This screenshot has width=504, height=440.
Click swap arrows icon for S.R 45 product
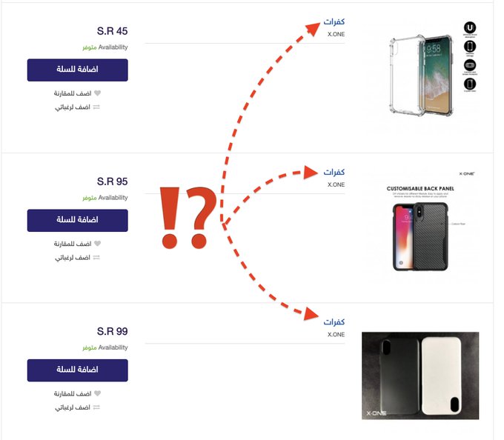pyautogui.click(x=96, y=107)
